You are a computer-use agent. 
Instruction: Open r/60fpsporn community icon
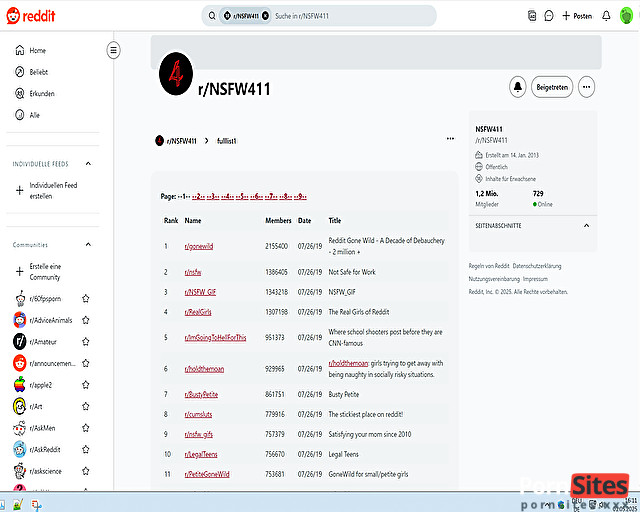pyautogui.click(x=20, y=298)
